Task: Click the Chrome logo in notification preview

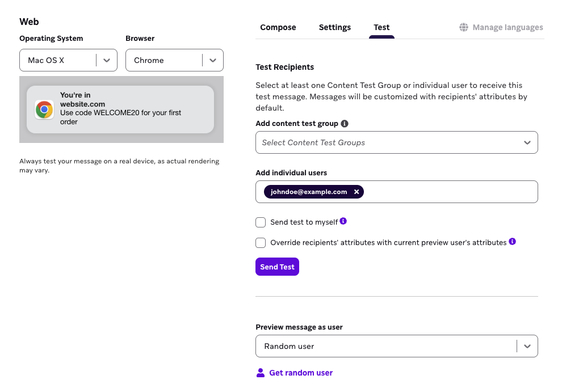Action: click(x=44, y=109)
